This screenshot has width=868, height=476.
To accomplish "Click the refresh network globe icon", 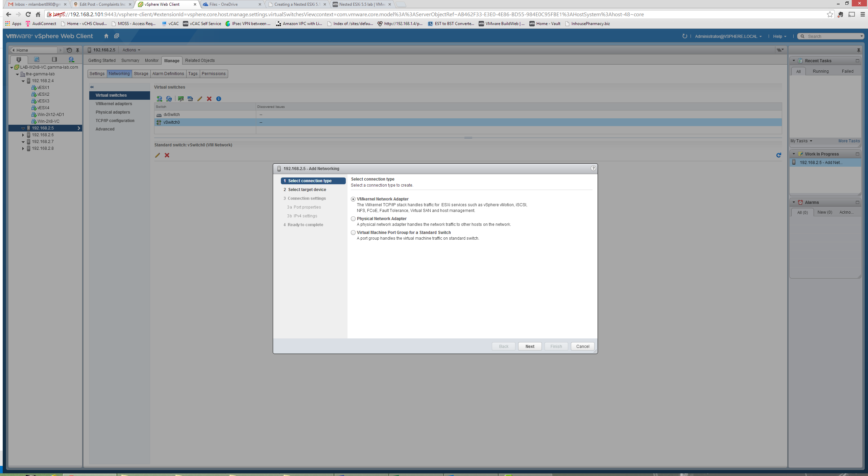I will [169, 99].
